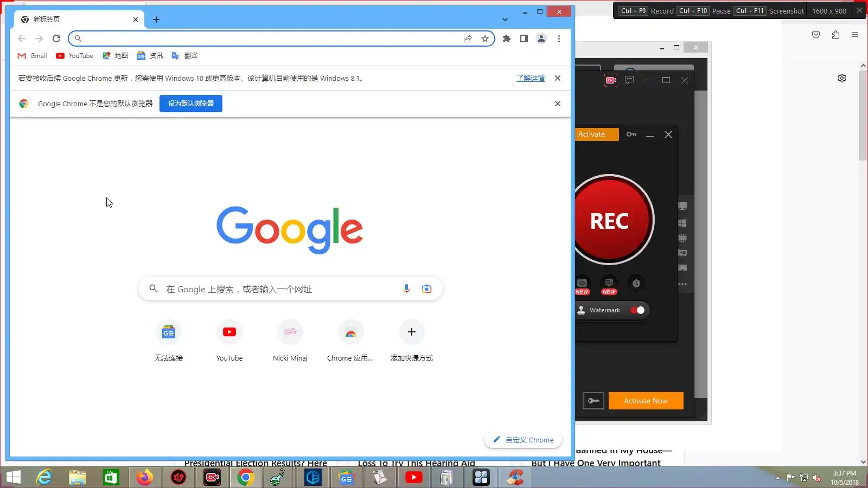Click the orange Activate button

coord(597,134)
